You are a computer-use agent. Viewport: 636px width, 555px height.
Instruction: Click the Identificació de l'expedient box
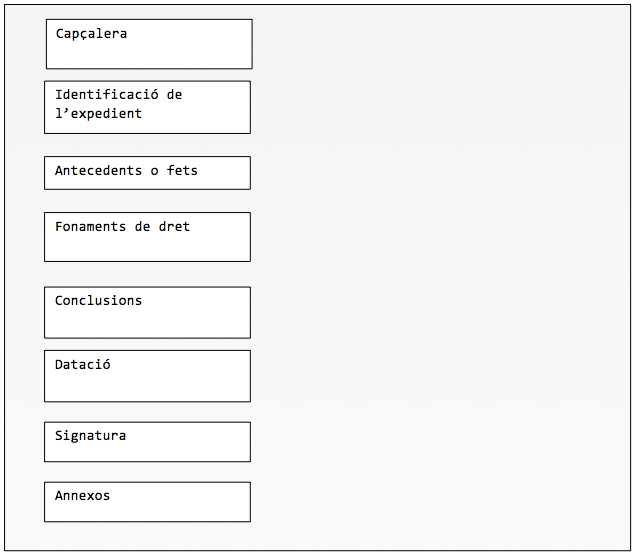tap(148, 107)
